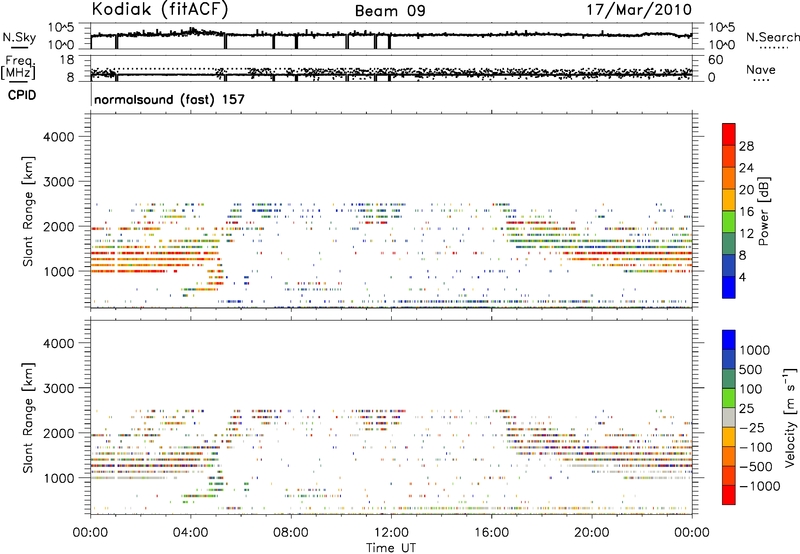The image size is (800, 554).
Task: Click the "-25" label on the velocity colorbar
Action: coord(752,428)
